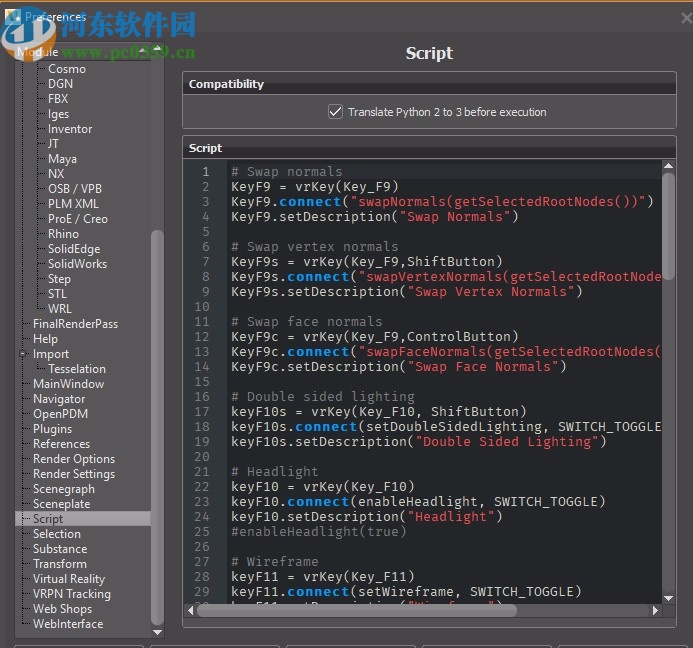Choose the SolidWorks import module
Image resolution: width=693 pixels, height=648 pixels.
click(77, 264)
